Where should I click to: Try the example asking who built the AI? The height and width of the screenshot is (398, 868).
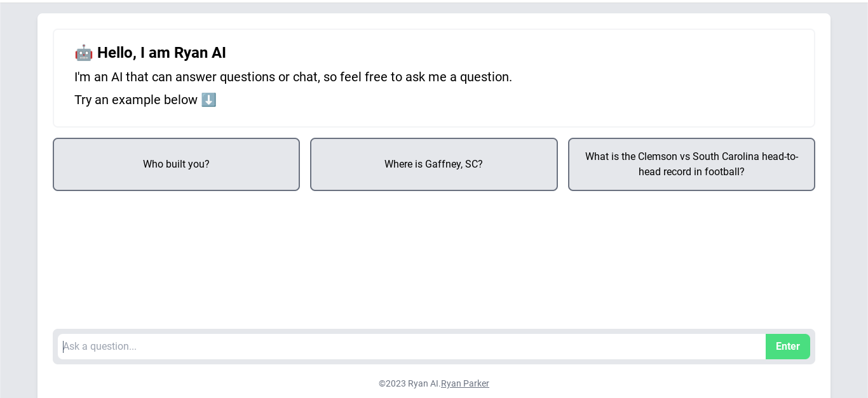coord(176,164)
